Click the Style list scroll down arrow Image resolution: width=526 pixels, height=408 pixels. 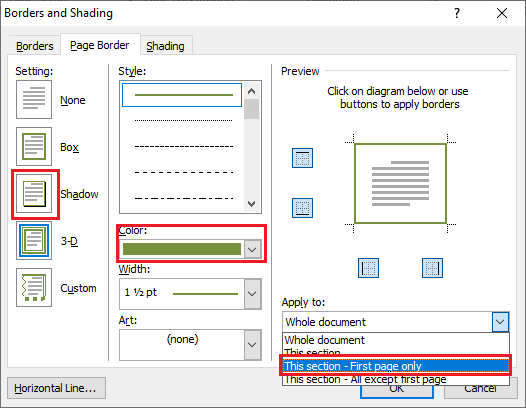click(252, 204)
